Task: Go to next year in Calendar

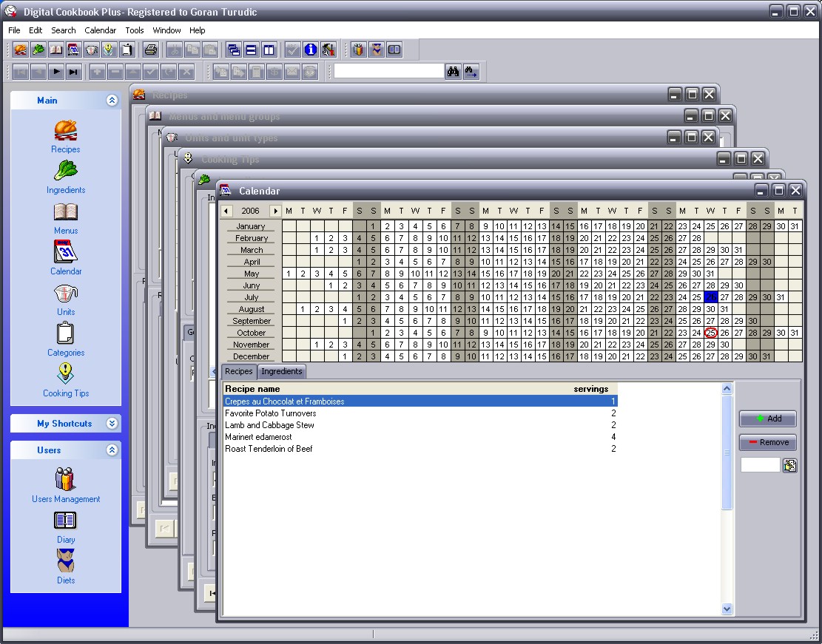Action: click(x=275, y=211)
